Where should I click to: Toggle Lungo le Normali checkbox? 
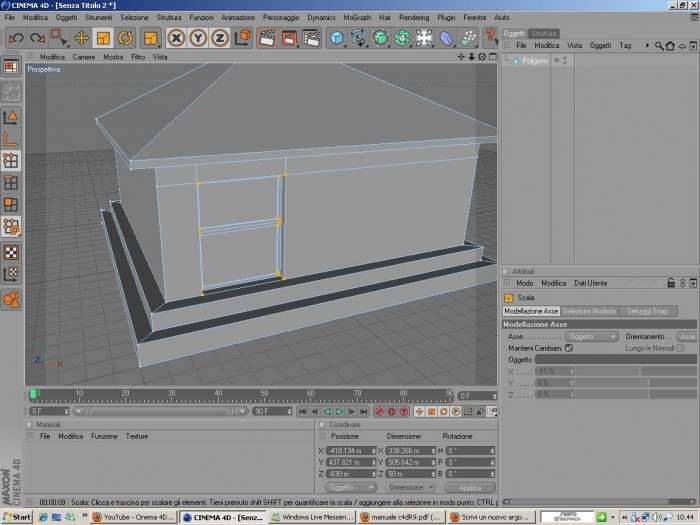click(x=680, y=348)
